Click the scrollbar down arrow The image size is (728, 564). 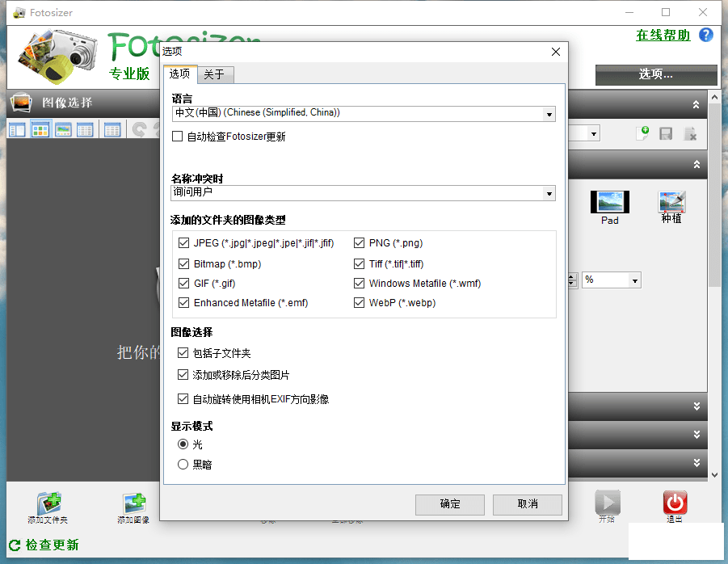click(714, 475)
